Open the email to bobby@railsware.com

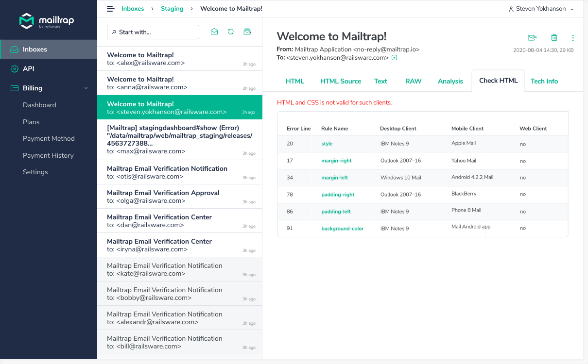[180, 294]
